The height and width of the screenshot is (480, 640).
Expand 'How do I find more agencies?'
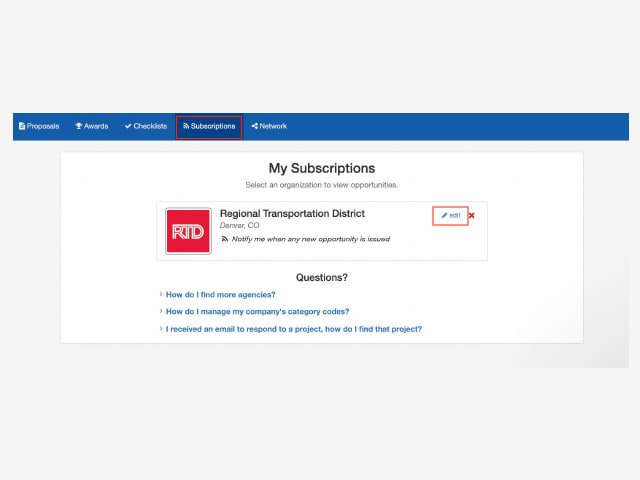220,295
